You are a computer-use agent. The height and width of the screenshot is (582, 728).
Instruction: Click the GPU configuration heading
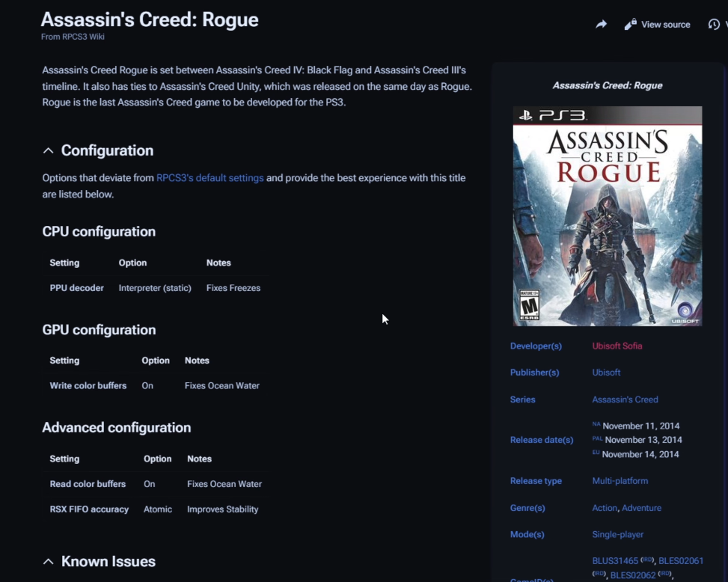(99, 329)
